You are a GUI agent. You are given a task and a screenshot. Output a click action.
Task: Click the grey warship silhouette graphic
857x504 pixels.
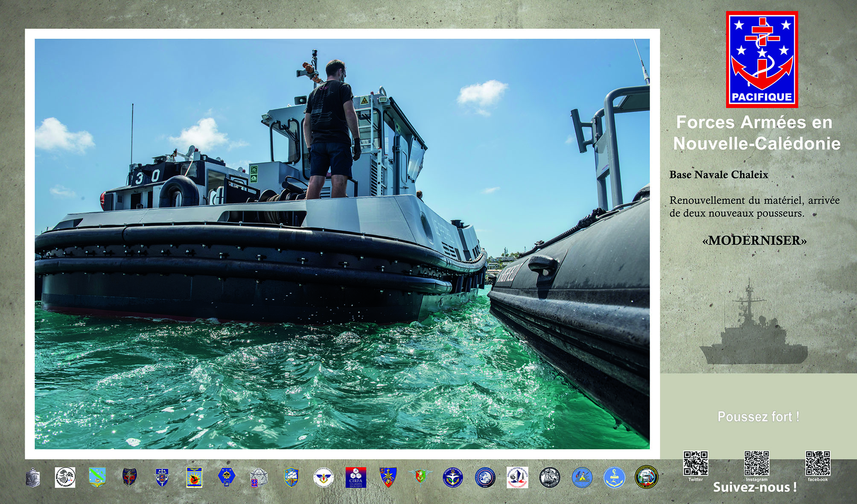tap(753, 333)
